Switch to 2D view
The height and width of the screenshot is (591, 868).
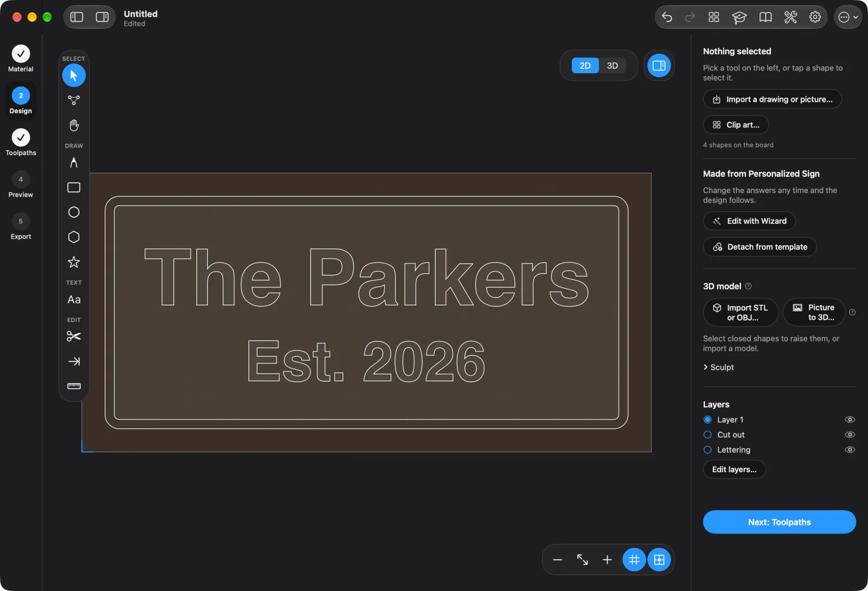(585, 66)
